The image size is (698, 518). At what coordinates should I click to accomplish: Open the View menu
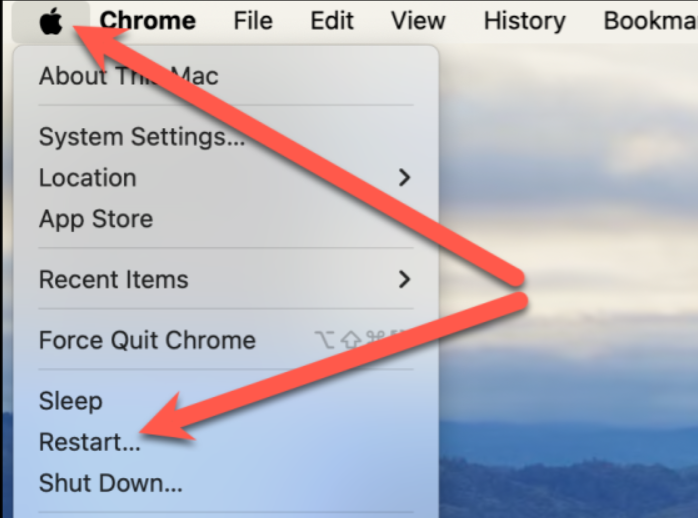[417, 20]
